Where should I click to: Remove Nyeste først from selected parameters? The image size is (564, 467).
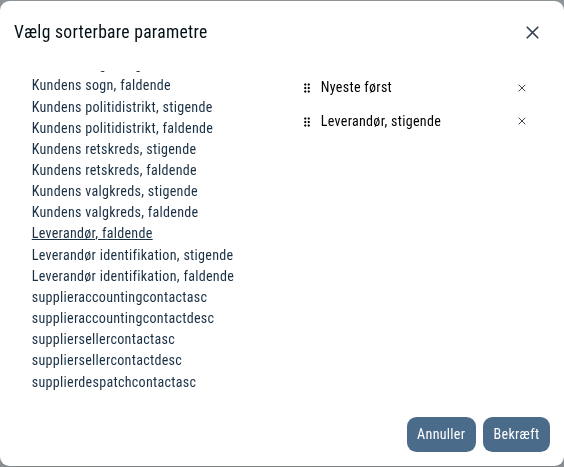[522, 88]
